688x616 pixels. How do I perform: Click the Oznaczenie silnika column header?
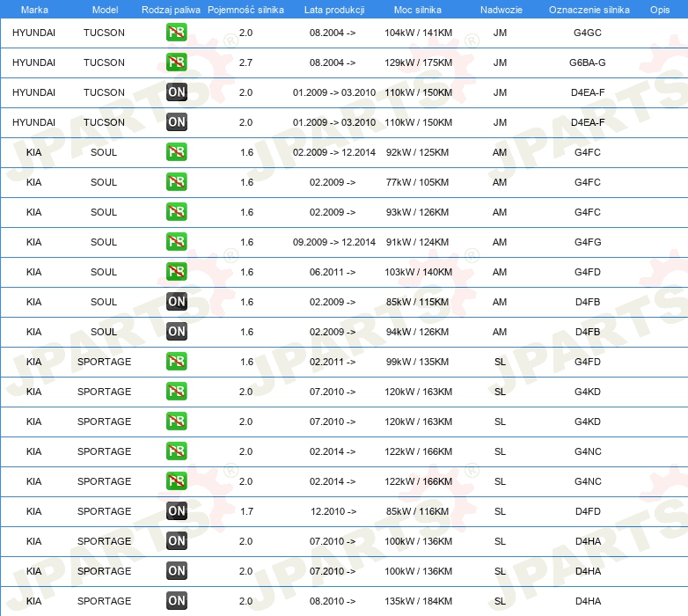pyautogui.click(x=589, y=10)
